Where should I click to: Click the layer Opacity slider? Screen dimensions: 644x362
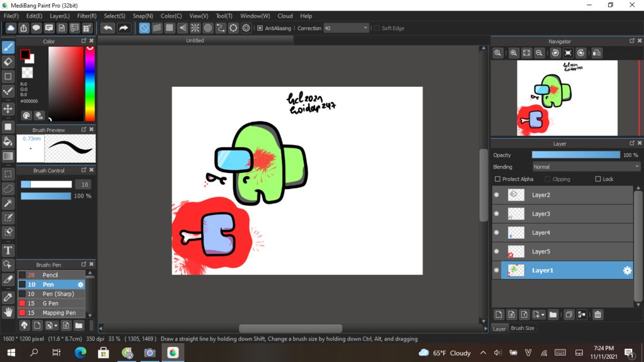(576, 155)
